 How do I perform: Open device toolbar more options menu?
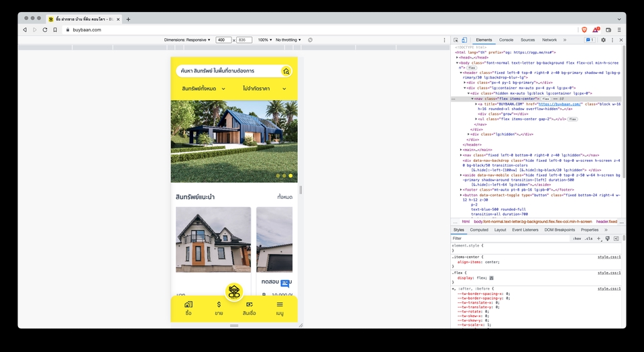tap(444, 40)
